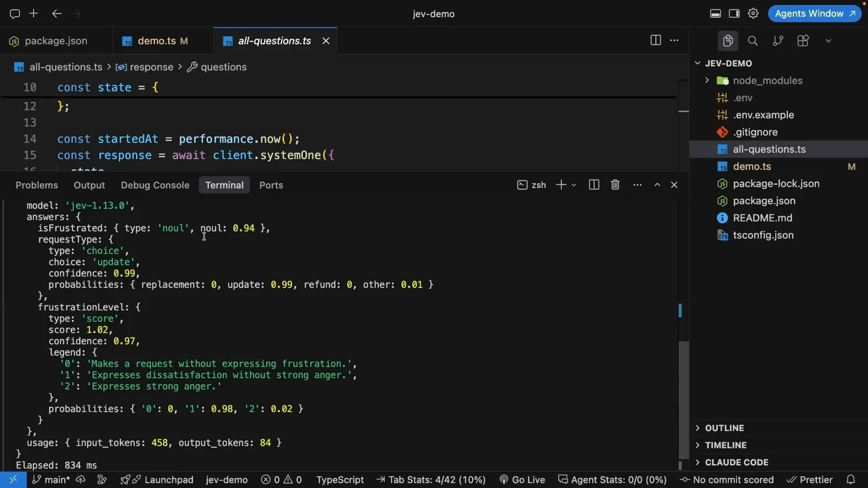Close the terminal panel
This screenshot has width=868, height=488.
pyautogui.click(x=674, y=185)
